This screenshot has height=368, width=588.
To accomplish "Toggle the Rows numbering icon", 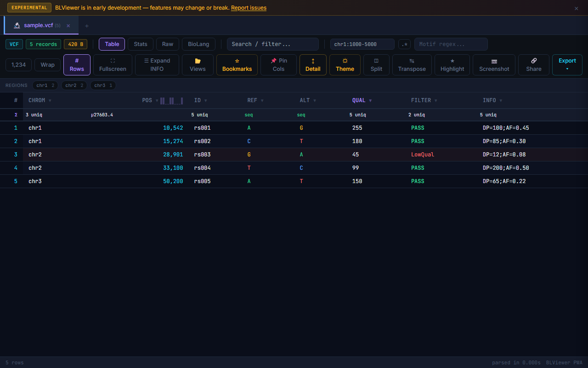I will point(77,64).
